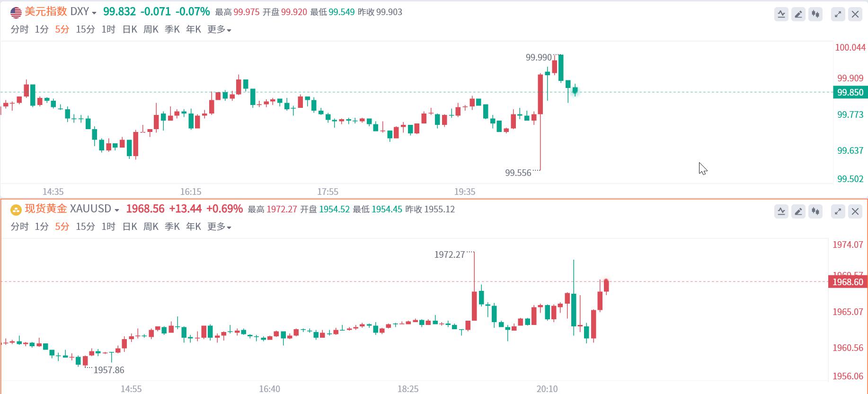Select 分时 view on the DXY chart
Screen dimensions: 868x394
(x=19, y=29)
